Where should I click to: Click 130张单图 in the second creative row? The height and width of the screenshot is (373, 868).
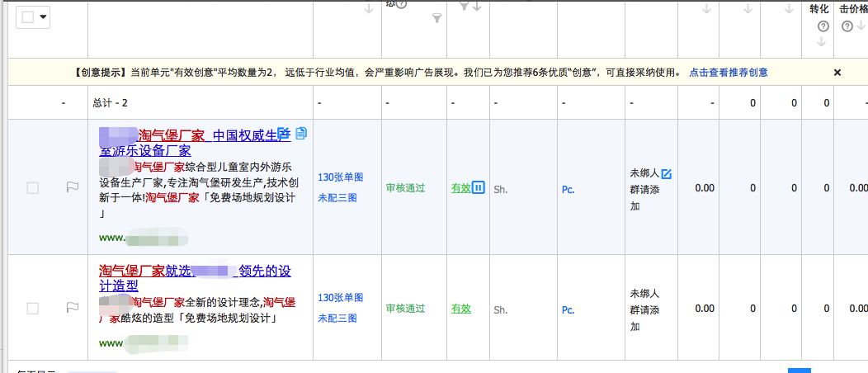[341, 298]
